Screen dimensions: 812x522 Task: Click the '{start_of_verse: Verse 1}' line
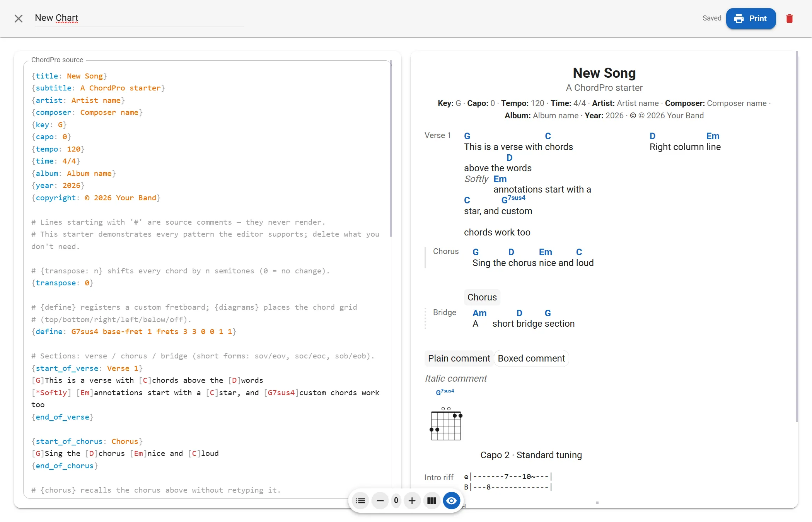[87, 368]
